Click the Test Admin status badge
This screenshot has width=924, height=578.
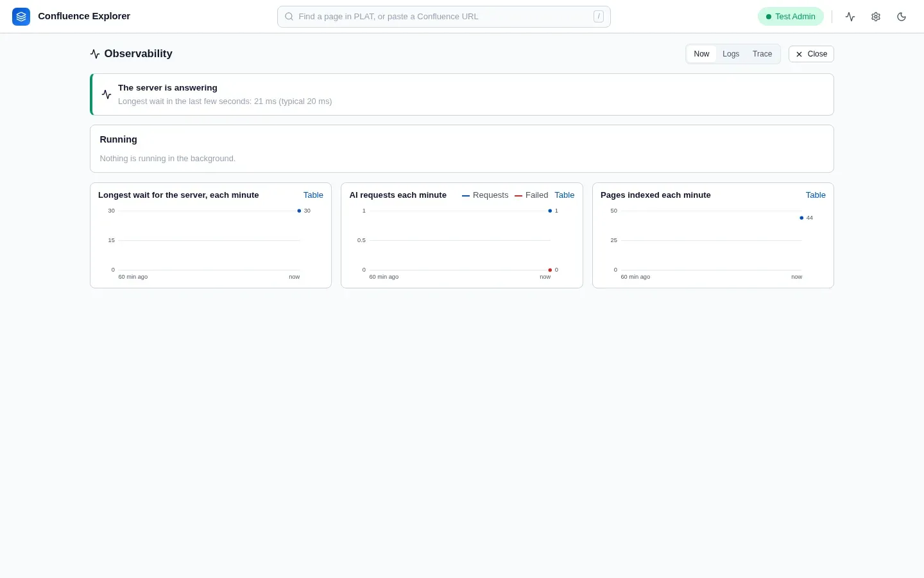click(x=791, y=17)
